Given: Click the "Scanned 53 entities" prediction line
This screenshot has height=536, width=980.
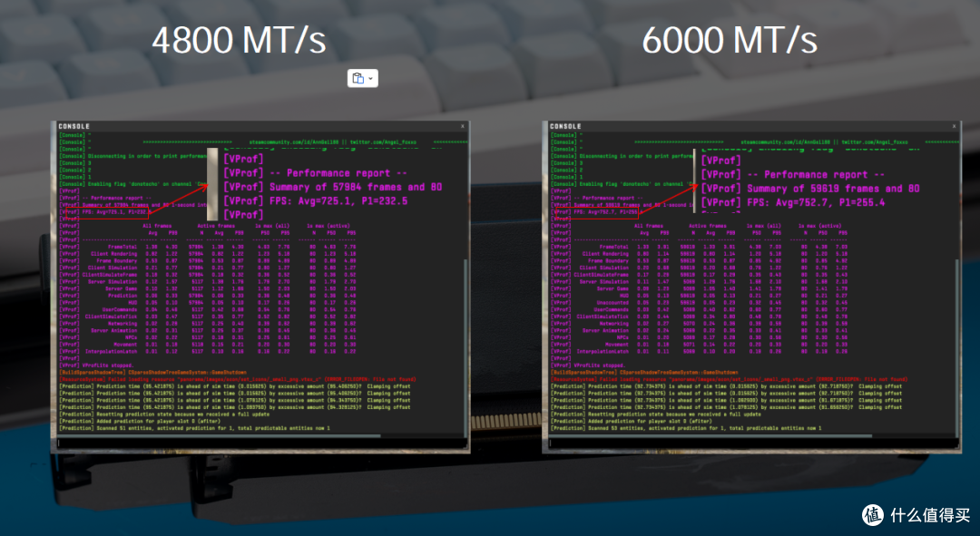Looking at the screenshot, I should click(x=686, y=428).
